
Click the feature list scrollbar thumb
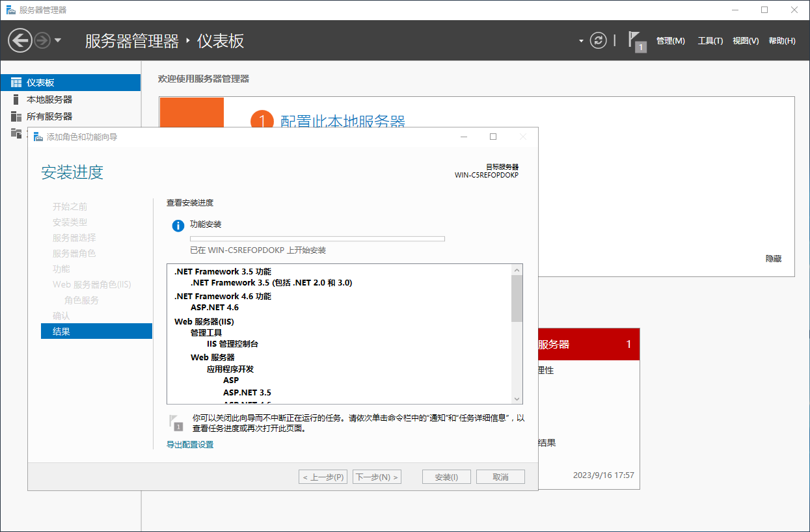click(517, 299)
